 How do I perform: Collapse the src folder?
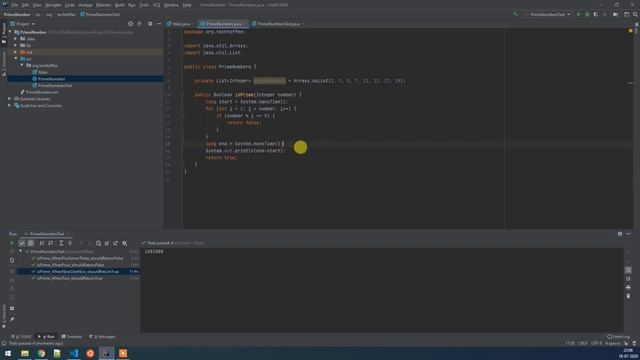pos(16,59)
